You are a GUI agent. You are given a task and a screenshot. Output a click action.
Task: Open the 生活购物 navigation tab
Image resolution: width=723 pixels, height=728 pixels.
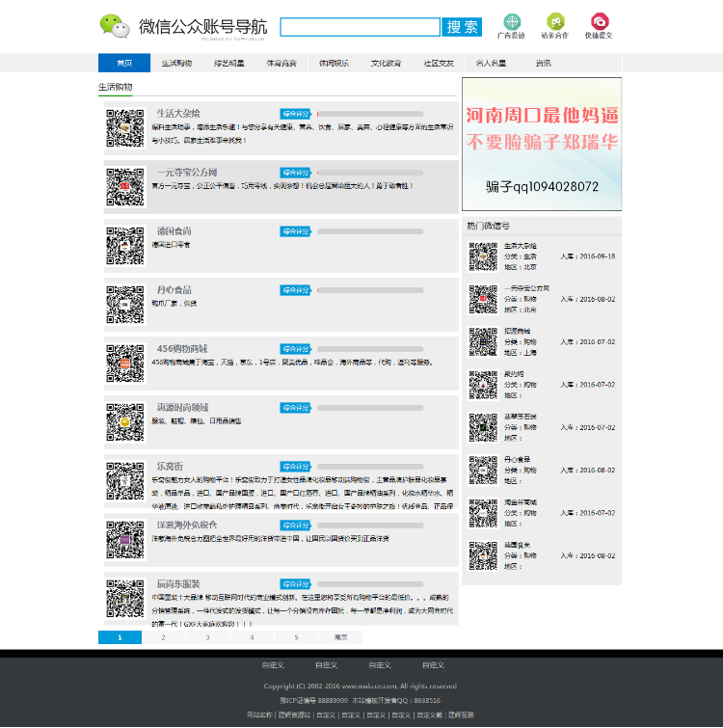(176, 63)
